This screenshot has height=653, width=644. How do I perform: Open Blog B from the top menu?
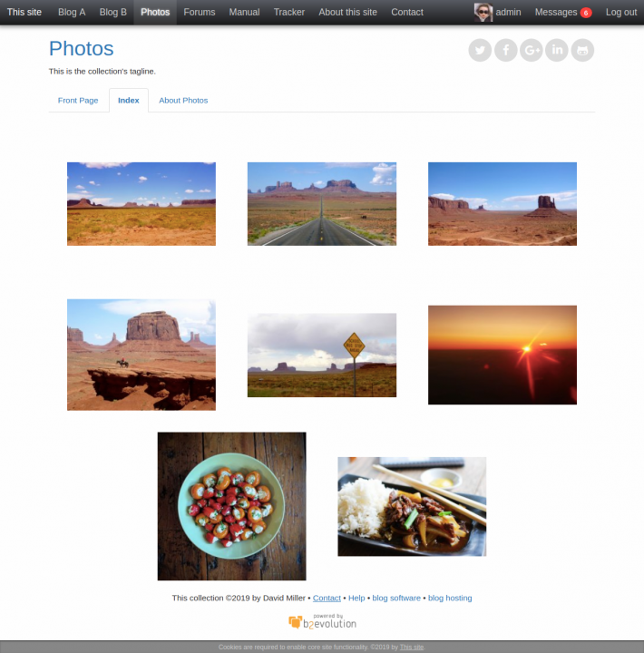tap(112, 12)
